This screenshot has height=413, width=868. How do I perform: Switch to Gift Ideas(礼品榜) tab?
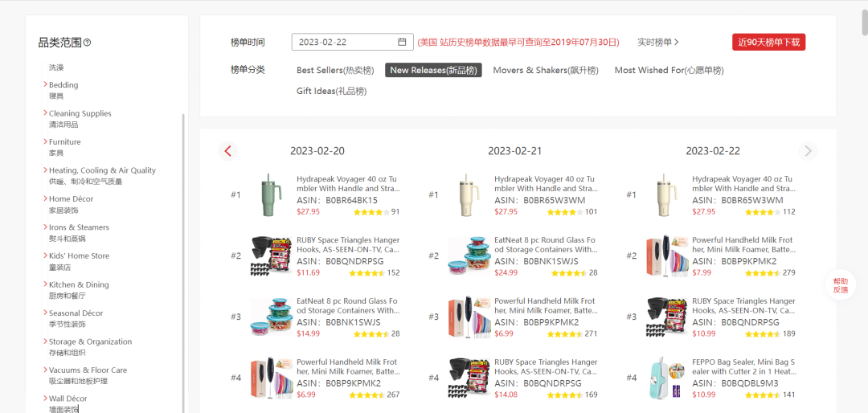(x=331, y=92)
